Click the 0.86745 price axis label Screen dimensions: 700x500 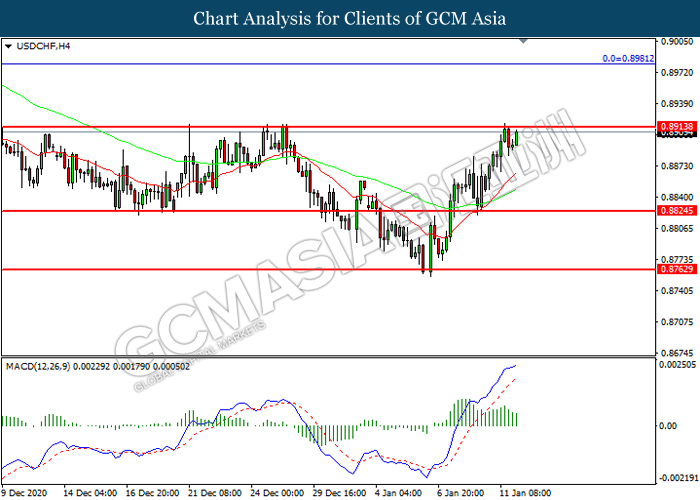675,352
